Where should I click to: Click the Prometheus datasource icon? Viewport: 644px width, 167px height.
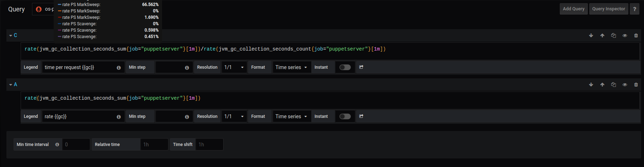(x=39, y=9)
